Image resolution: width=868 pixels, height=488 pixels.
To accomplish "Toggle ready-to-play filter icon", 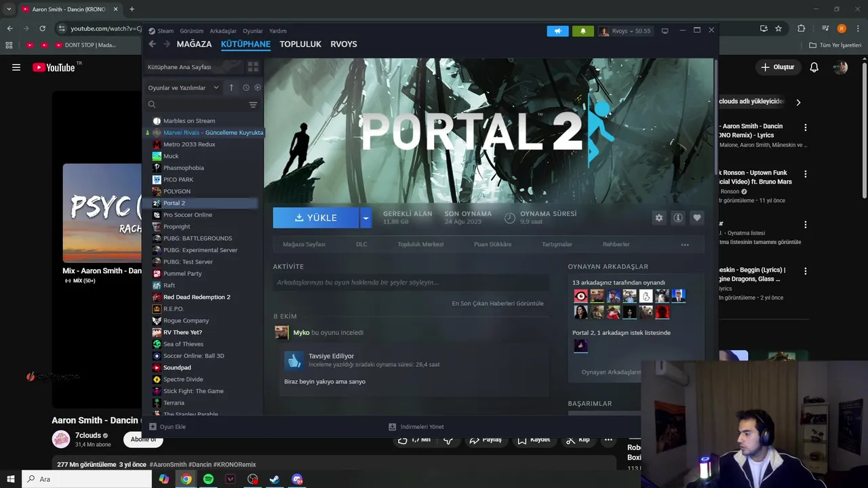I will point(257,87).
